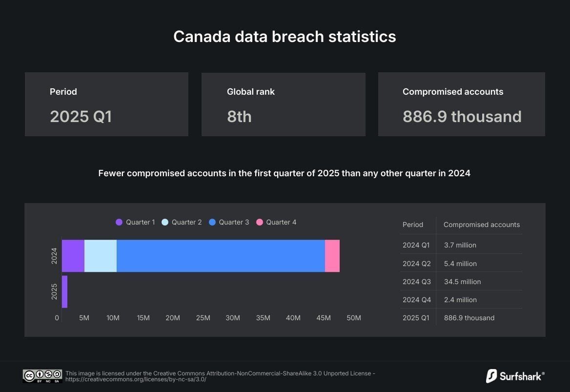The height and width of the screenshot is (392, 570).
Task: Click the 2024 Quarter 3 blue bar segment
Action: 221,256
